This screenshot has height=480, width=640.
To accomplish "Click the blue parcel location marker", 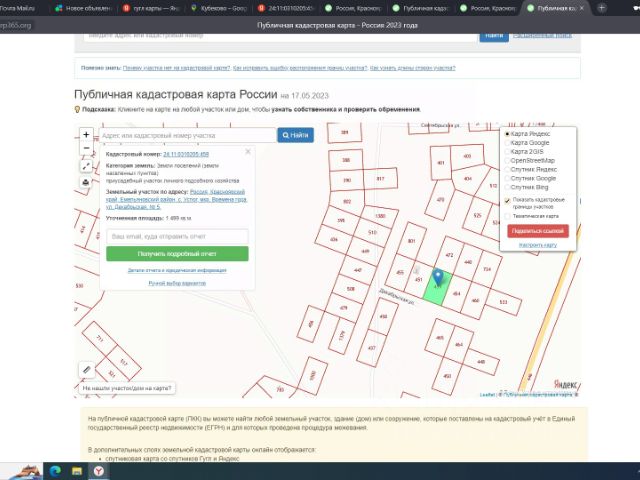I will [437, 276].
